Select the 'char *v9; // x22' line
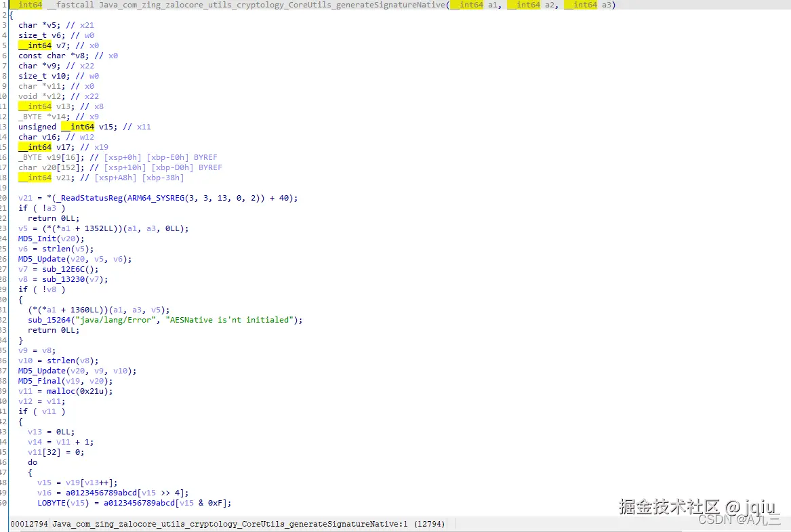The image size is (791, 532). point(56,66)
